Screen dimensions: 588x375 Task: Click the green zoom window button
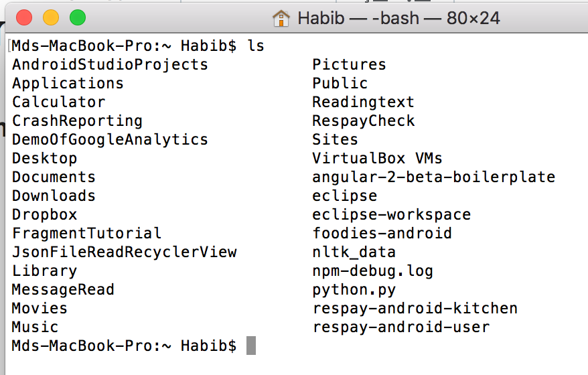(78, 17)
